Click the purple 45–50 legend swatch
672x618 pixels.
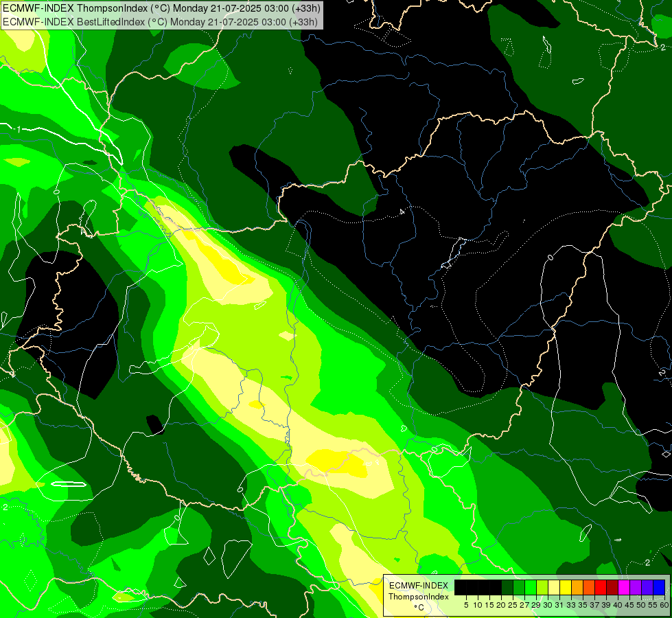coord(636,587)
